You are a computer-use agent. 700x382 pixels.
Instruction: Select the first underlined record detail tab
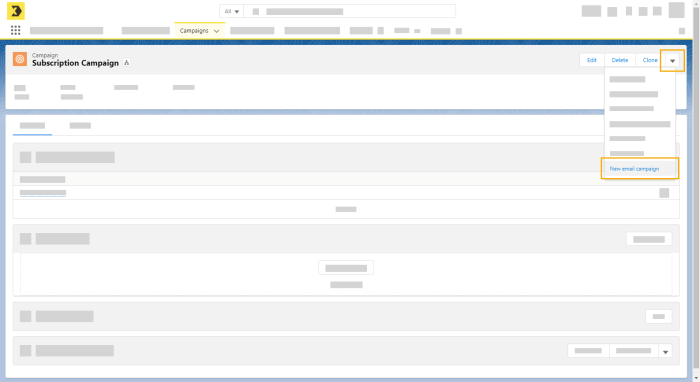[x=32, y=126]
